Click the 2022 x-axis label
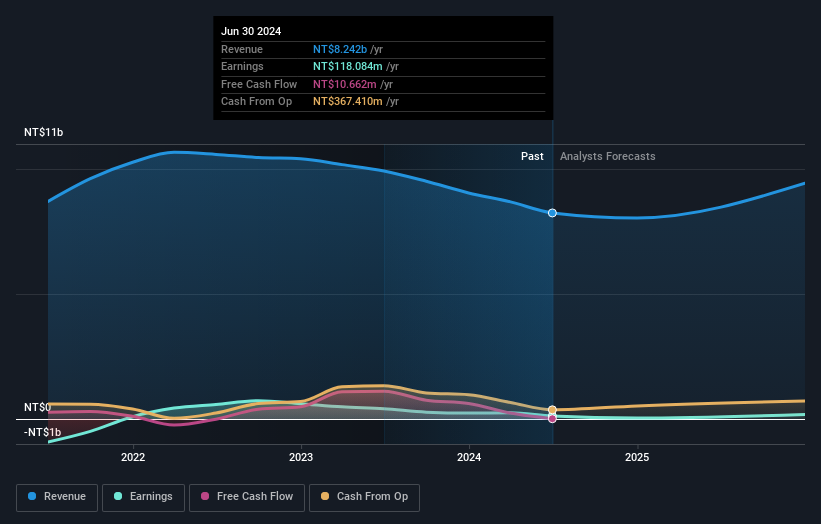This screenshot has width=821, height=524. point(133,458)
